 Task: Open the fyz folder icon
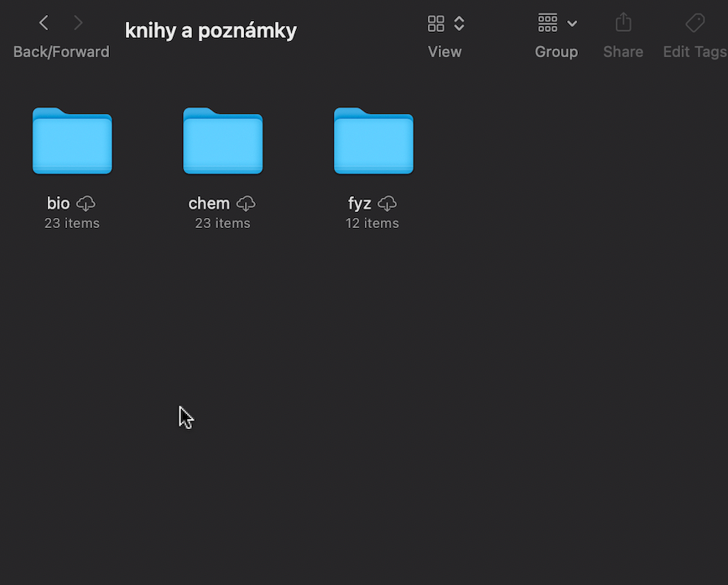tap(373, 141)
